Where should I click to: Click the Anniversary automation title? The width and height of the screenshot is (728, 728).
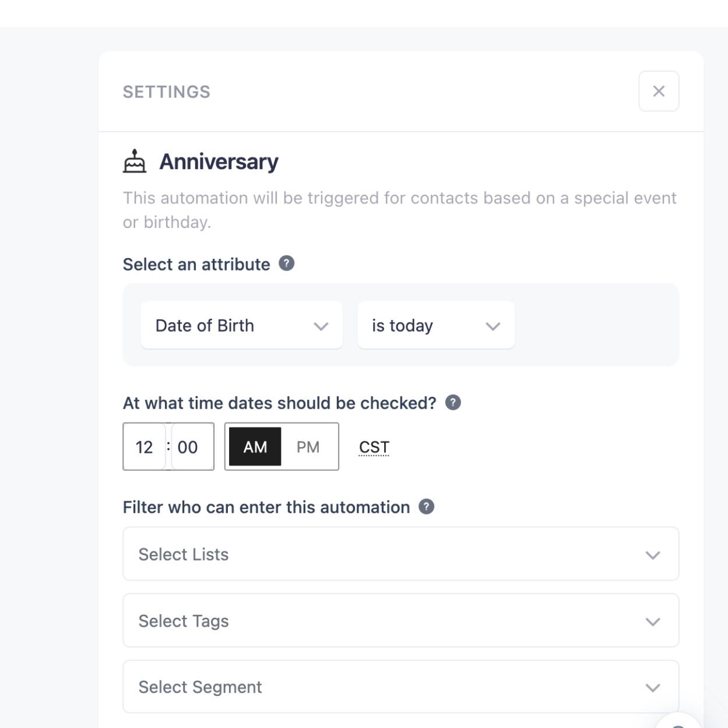pos(219,162)
